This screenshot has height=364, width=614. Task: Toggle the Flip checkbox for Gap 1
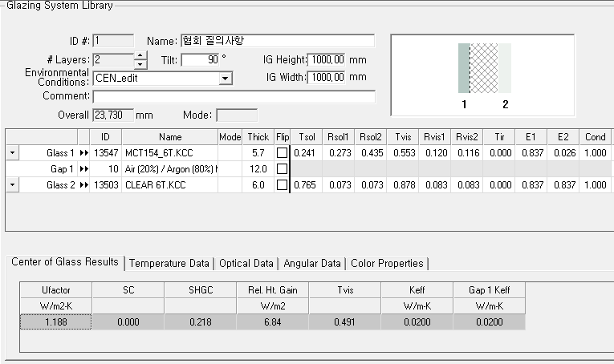coord(282,169)
